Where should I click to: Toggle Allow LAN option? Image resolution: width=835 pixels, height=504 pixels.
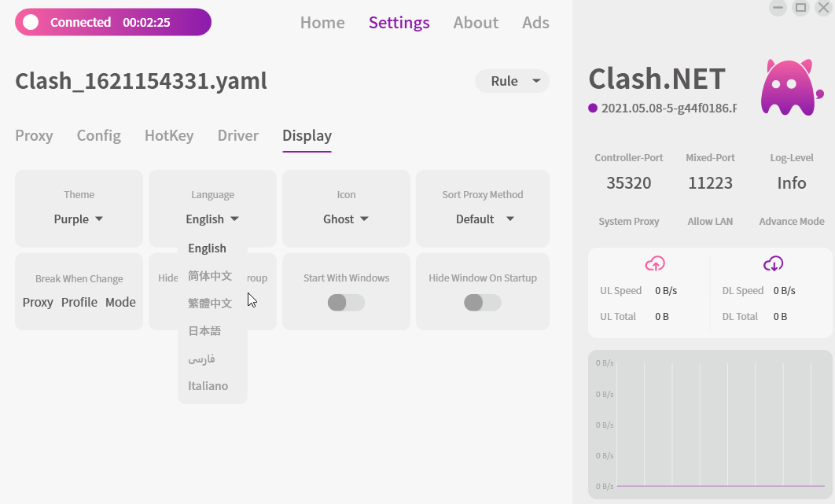(710, 221)
